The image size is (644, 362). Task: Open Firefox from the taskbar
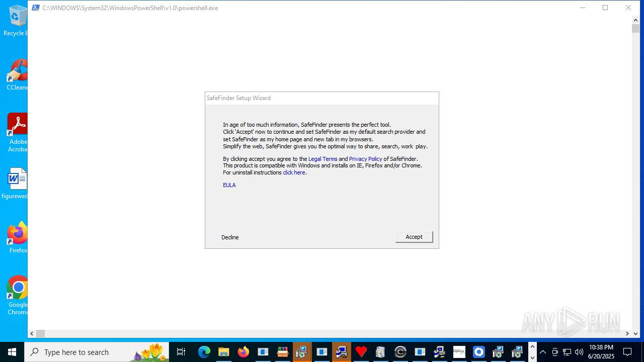point(243,352)
